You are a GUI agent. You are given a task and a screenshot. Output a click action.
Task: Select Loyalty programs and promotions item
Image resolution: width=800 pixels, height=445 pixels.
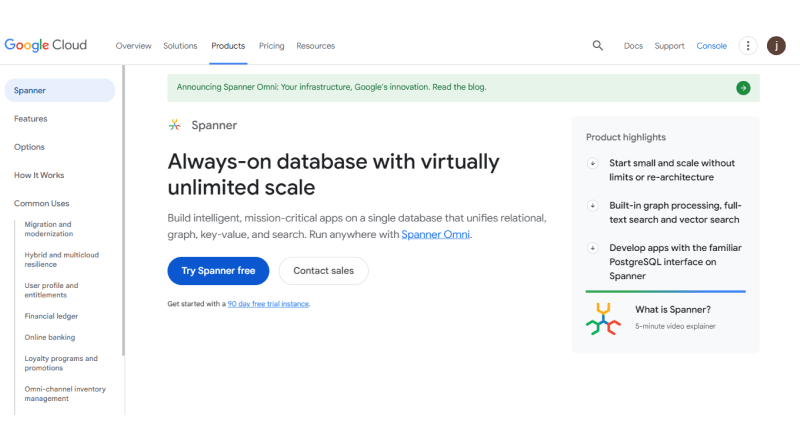pos(61,363)
